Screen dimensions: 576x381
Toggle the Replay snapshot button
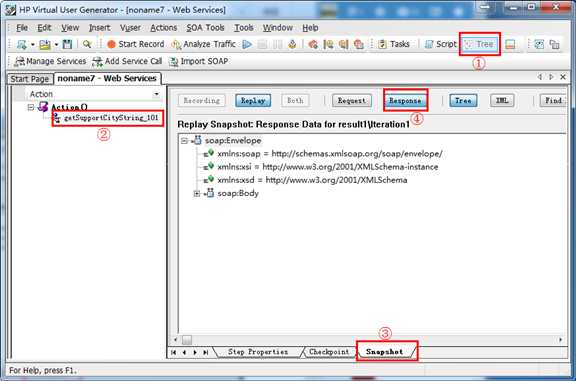253,100
